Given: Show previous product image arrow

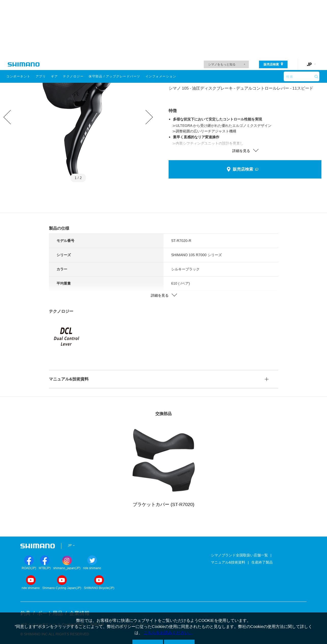Looking at the screenshot, I should coord(7,117).
